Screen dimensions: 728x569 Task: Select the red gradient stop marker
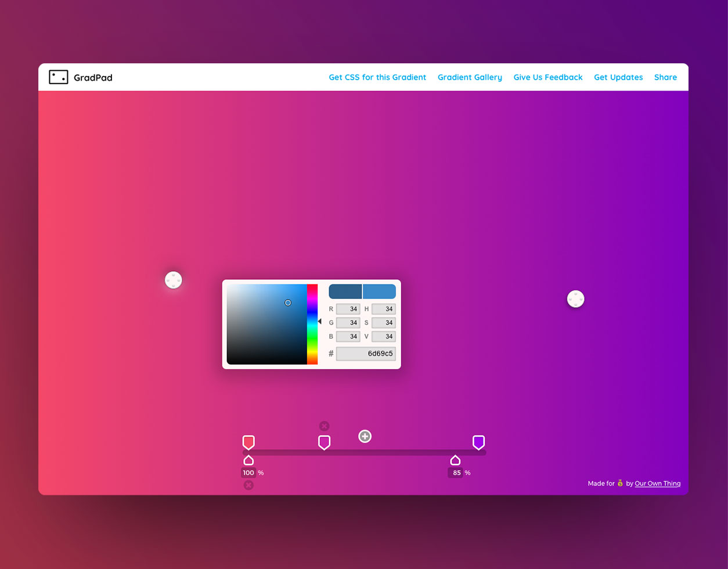tap(248, 442)
